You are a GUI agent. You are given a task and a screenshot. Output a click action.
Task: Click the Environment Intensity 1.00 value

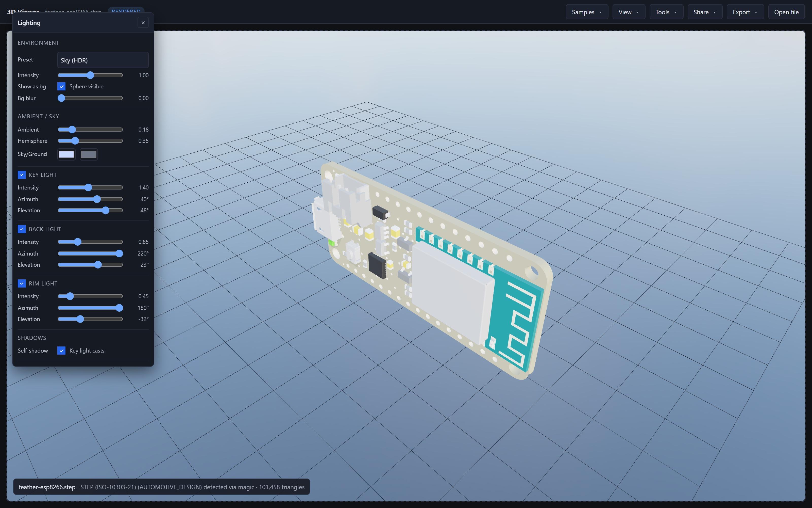tap(143, 75)
